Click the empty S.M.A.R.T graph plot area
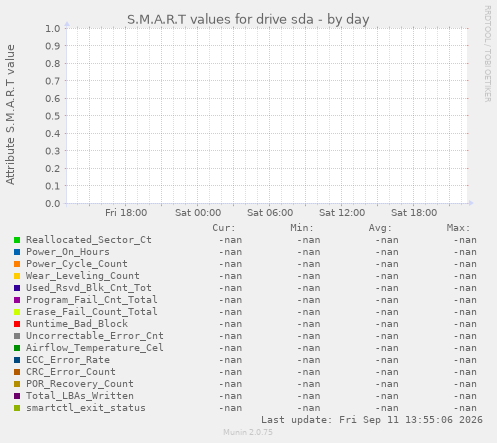 point(267,116)
